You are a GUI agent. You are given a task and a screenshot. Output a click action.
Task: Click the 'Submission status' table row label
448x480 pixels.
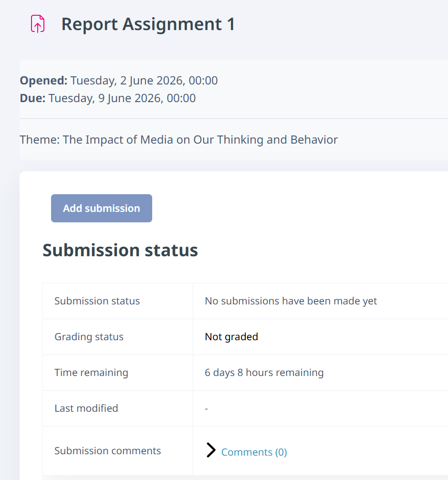click(97, 301)
